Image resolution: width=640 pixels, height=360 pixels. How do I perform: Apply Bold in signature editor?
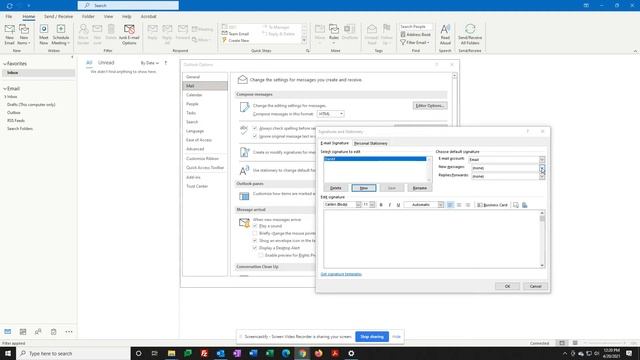[x=381, y=205]
